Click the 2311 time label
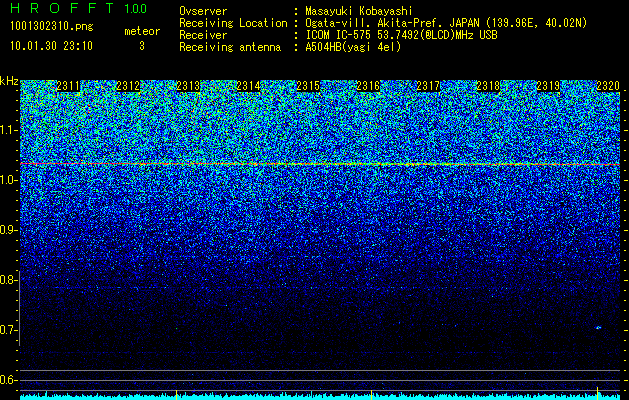This screenshot has width=629, height=400. tap(68, 86)
